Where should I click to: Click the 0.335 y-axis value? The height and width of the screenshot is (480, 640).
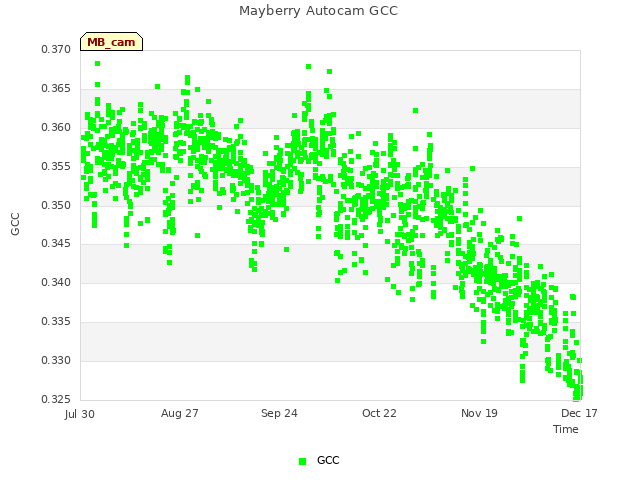pos(56,322)
